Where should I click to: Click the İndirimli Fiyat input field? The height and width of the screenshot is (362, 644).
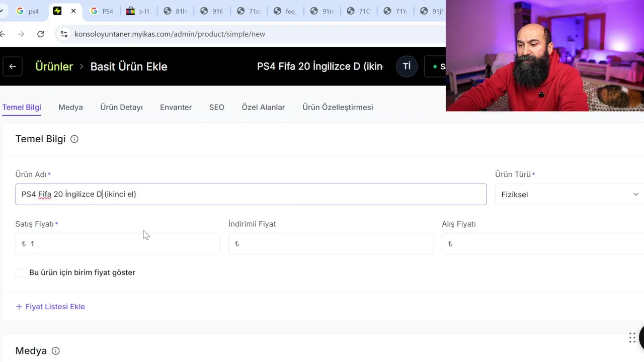(331, 244)
